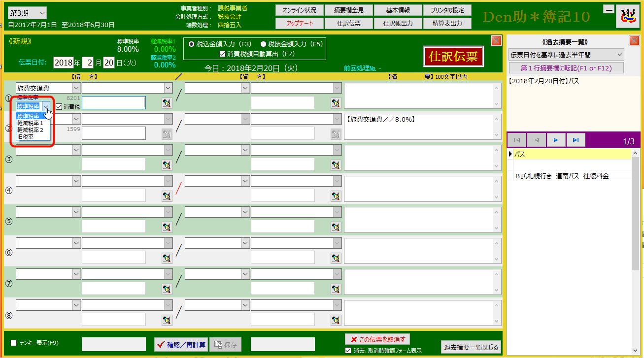Select 税込金額入力 (F3) radio button

pyautogui.click(x=191, y=44)
